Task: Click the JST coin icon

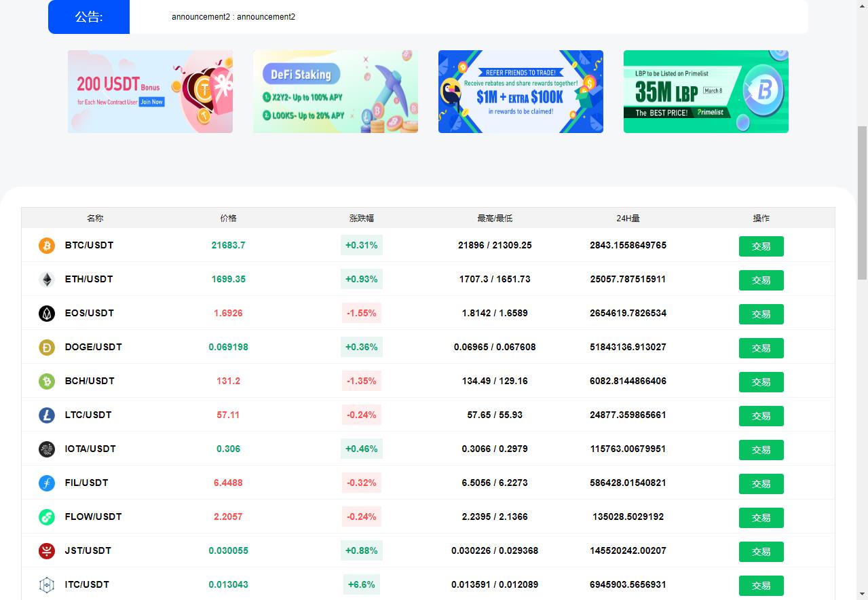Action: 47,550
